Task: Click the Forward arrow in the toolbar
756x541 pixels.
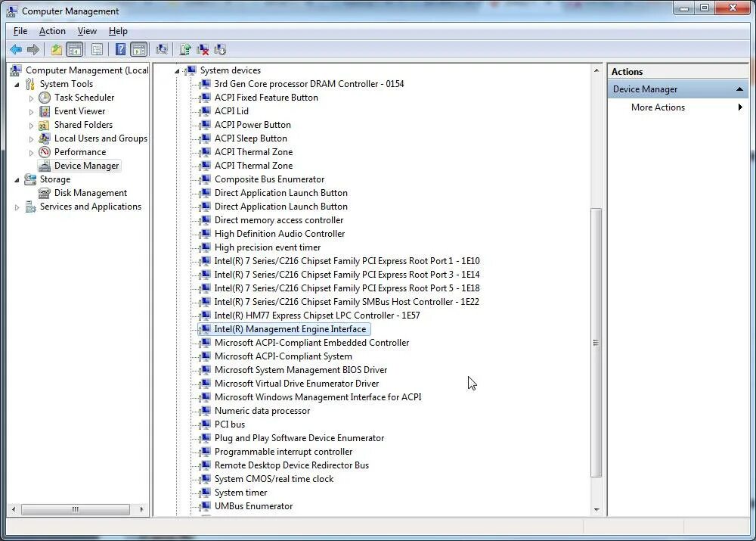Action: [x=33, y=49]
